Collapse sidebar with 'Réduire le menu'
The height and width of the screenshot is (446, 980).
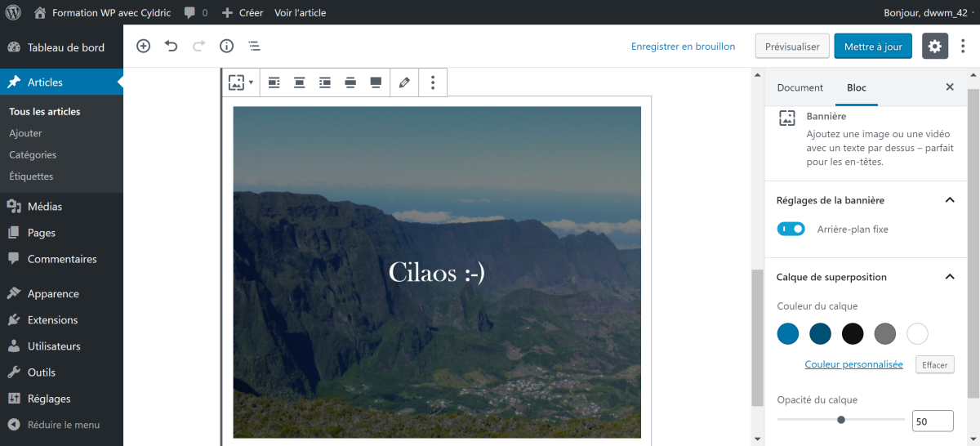tap(61, 425)
